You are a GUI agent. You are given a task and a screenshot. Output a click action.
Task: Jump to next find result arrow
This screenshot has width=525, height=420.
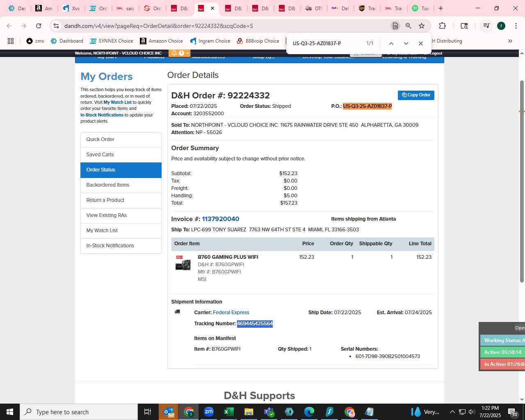406,43
